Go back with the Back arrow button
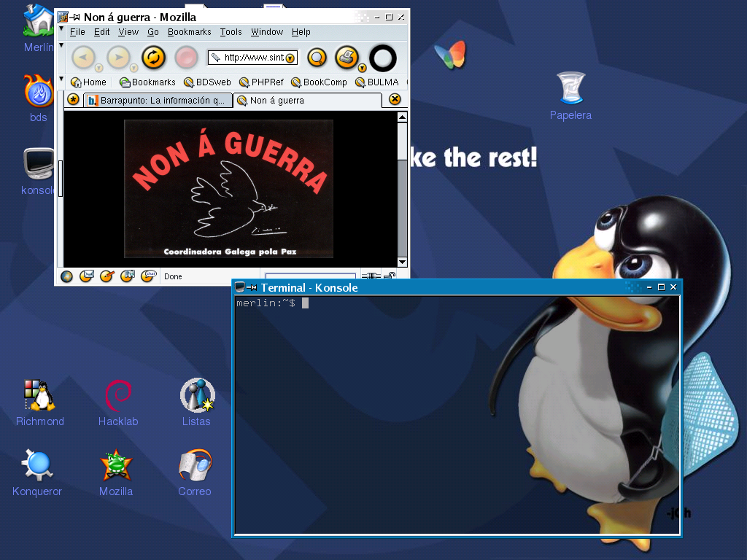The width and height of the screenshot is (747, 560). click(x=83, y=58)
